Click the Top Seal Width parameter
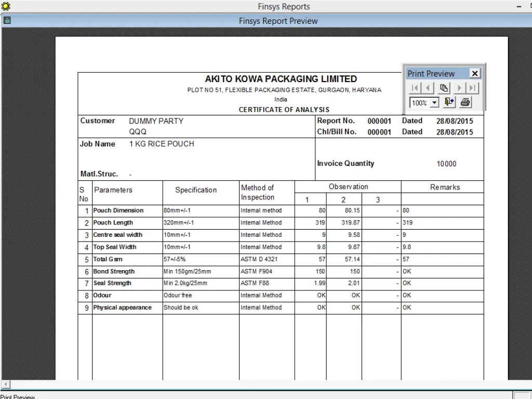 (115, 247)
